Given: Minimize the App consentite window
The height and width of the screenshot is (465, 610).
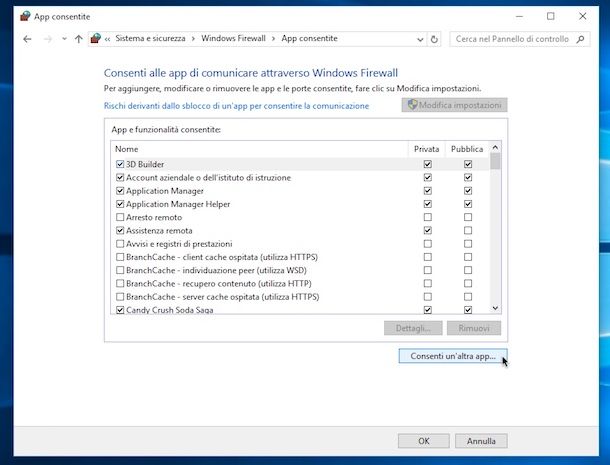Looking at the screenshot, I should point(519,16).
